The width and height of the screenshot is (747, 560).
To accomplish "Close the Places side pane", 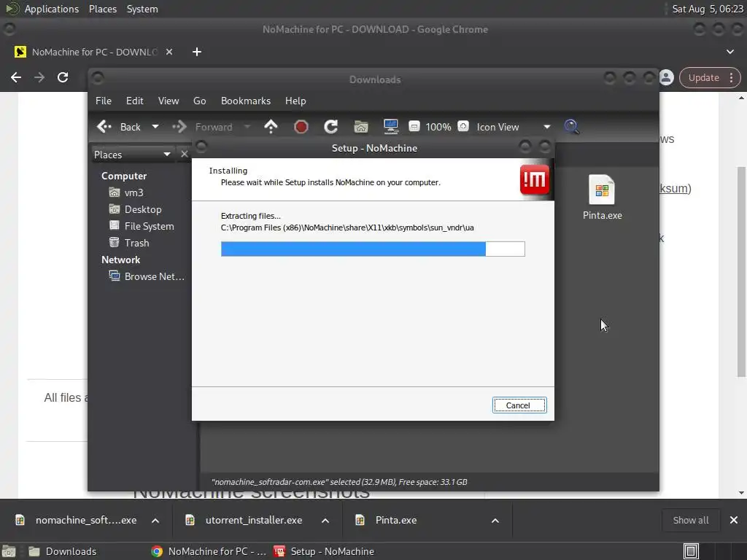I will [185, 155].
